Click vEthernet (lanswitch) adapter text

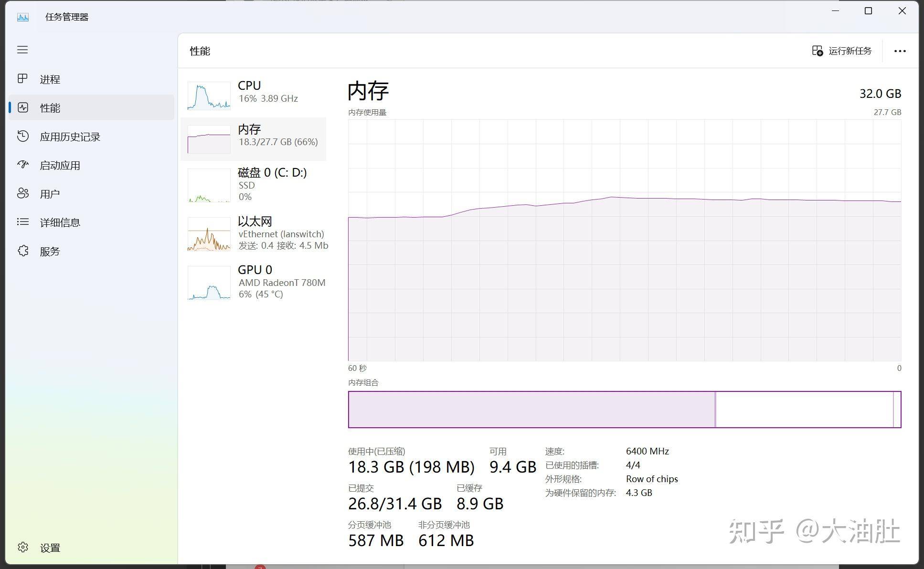point(281,234)
